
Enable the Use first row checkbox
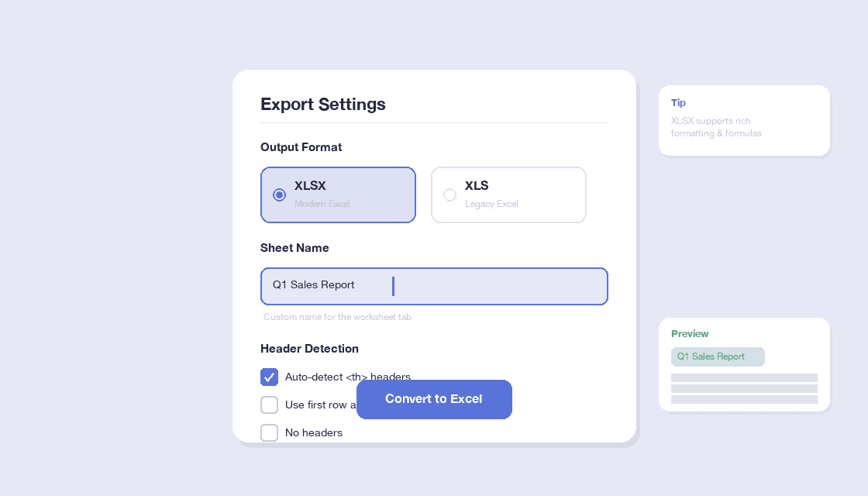click(269, 405)
